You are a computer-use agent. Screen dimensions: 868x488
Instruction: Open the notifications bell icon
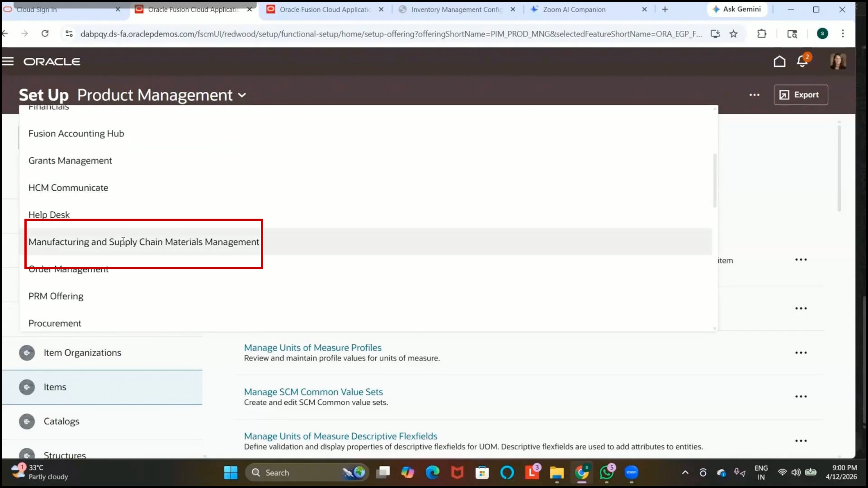tap(803, 61)
